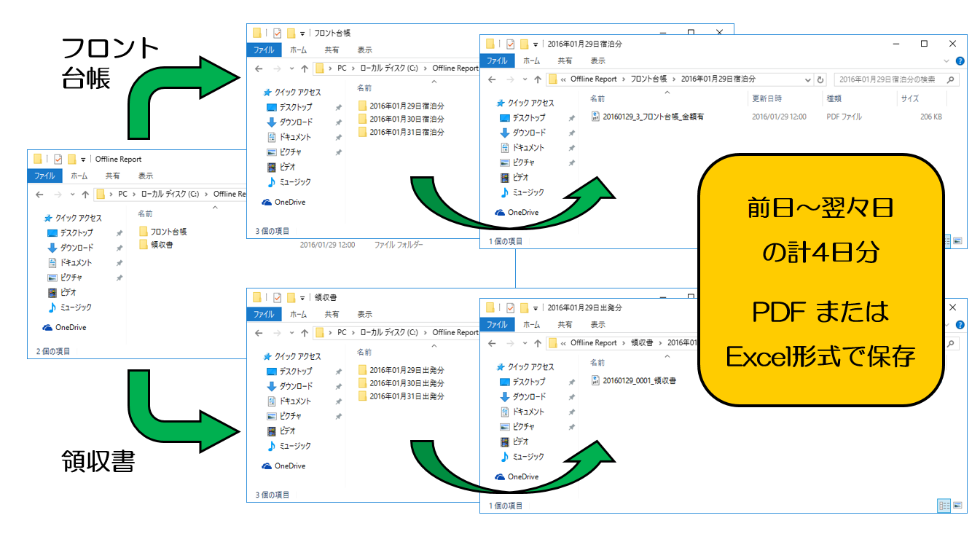Viewport: 980px width, 534px height.
Task: Click the 2016年01月29日宿泊分の検索 search box
Action: [895, 79]
